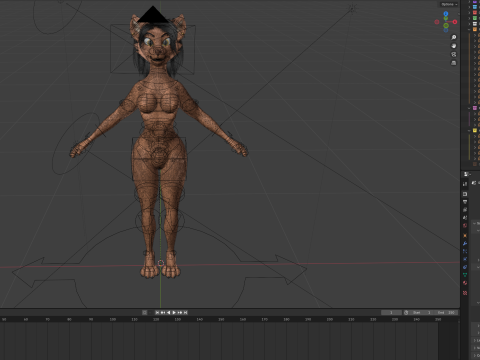This screenshot has width=480, height=360.
Task: Click frame 100 on the timeline ruler
Action: (x=113, y=319)
